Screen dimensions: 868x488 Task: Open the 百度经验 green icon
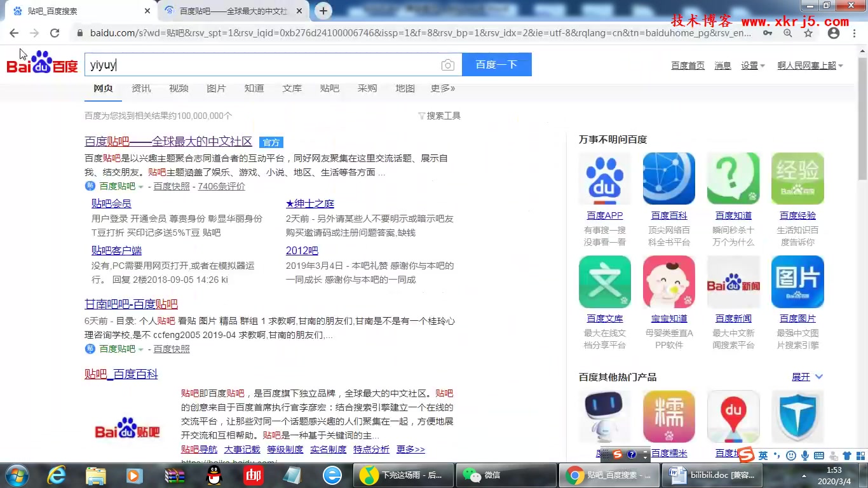pyautogui.click(x=797, y=179)
